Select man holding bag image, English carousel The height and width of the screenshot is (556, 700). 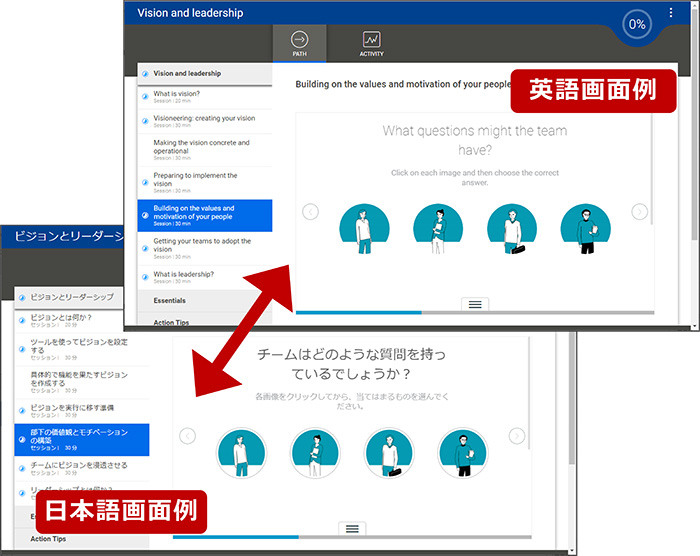point(512,229)
